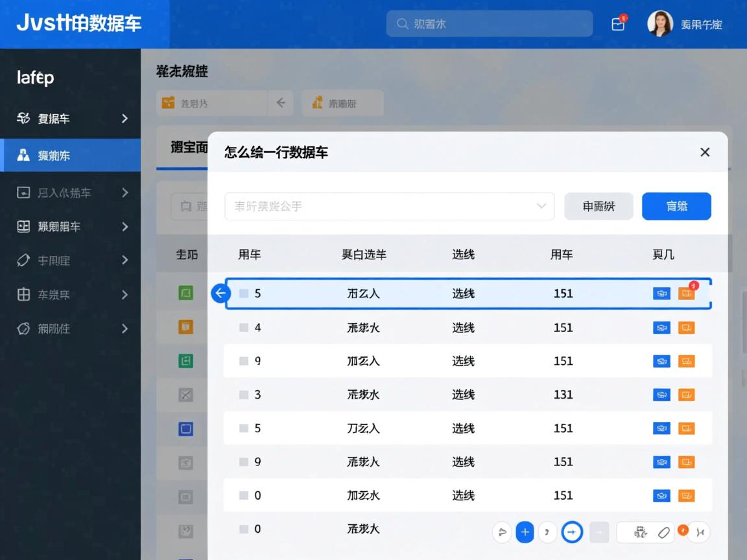The height and width of the screenshot is (560, 747).
Task: Select the blue plus tool in bottom toolbar
Action: (x=525, y=531)
